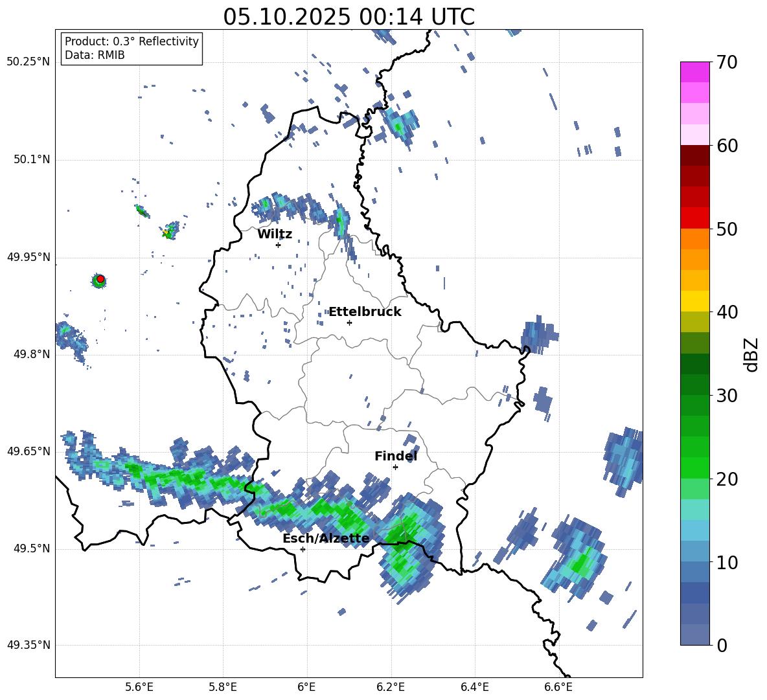
Task: Click the cross marker below Ettelbruck
Action: tap(349, 322)
